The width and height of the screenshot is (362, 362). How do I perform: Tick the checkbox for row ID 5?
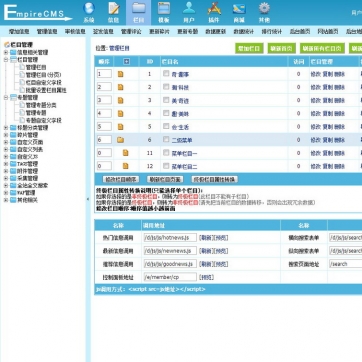(x=166, y=126)
